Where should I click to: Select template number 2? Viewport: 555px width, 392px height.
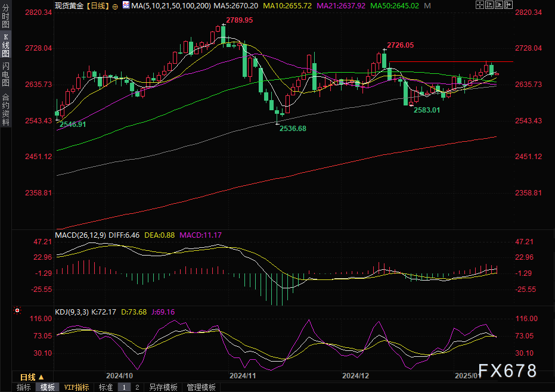[x=137, y=387]
